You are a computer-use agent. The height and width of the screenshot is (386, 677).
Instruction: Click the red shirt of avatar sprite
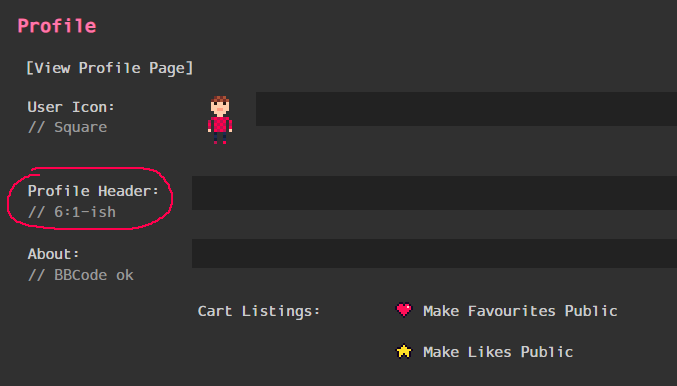click(x=220, y=124)
